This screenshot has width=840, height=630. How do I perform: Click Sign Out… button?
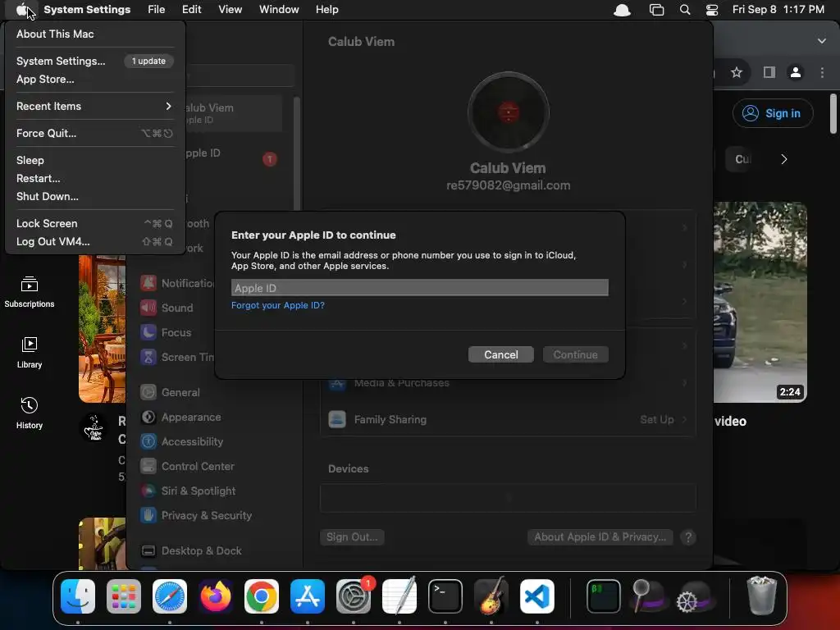click(x=352, y=537)
